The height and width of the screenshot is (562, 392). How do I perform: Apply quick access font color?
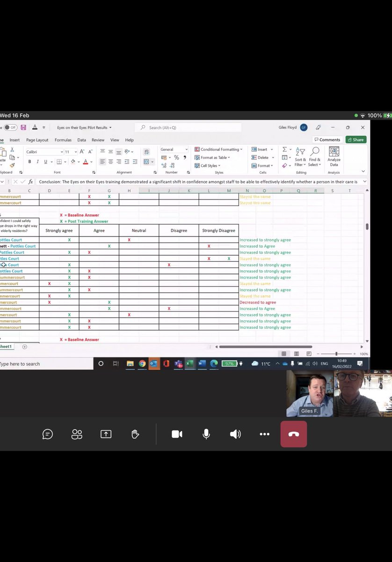click(x=36, y=127)
